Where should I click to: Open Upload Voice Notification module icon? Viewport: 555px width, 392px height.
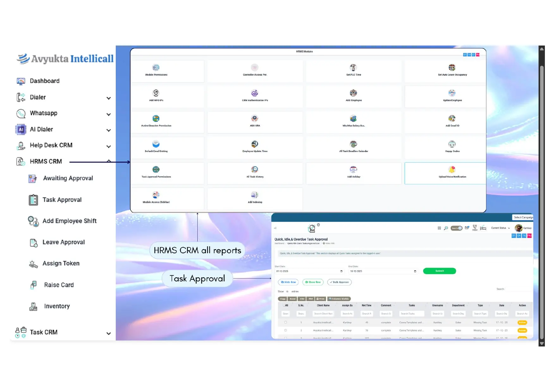pos(452,169)
